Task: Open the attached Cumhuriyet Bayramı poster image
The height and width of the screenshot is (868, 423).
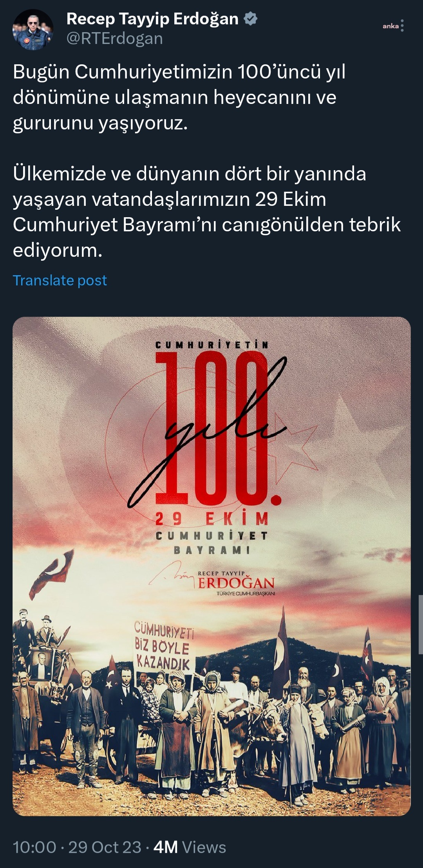Action: pos(211,567)
